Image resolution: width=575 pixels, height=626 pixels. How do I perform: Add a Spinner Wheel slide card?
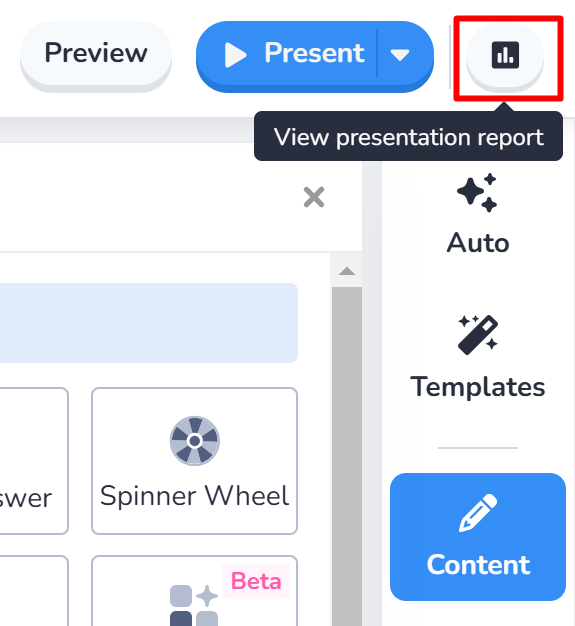(194, 461)
